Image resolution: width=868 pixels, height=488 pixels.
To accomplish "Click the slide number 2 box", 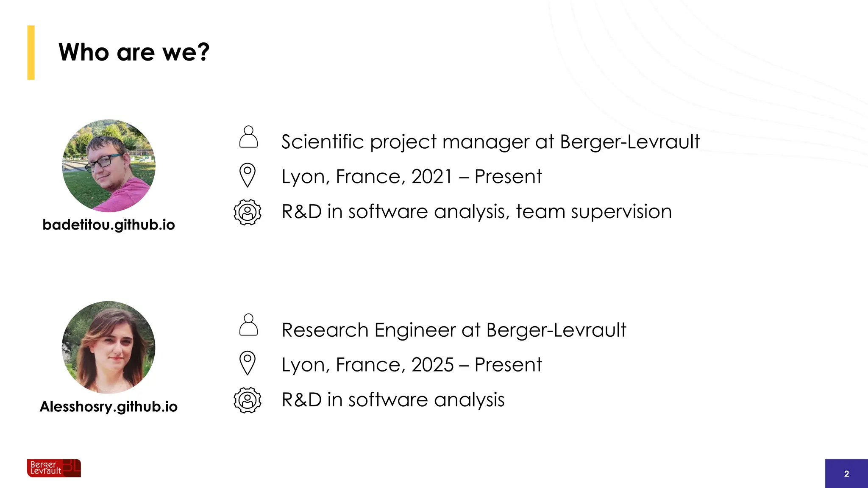I will tap(846, 474).
